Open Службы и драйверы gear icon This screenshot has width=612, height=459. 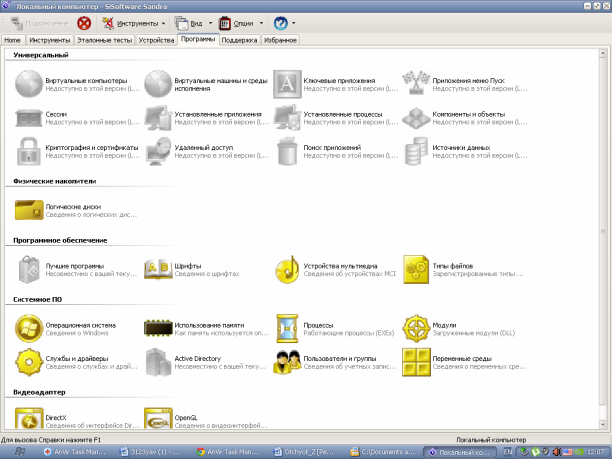[29, 362]
